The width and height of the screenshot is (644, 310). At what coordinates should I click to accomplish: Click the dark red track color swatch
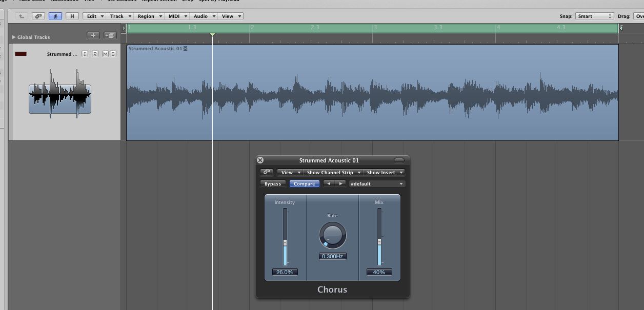[21, 54]
